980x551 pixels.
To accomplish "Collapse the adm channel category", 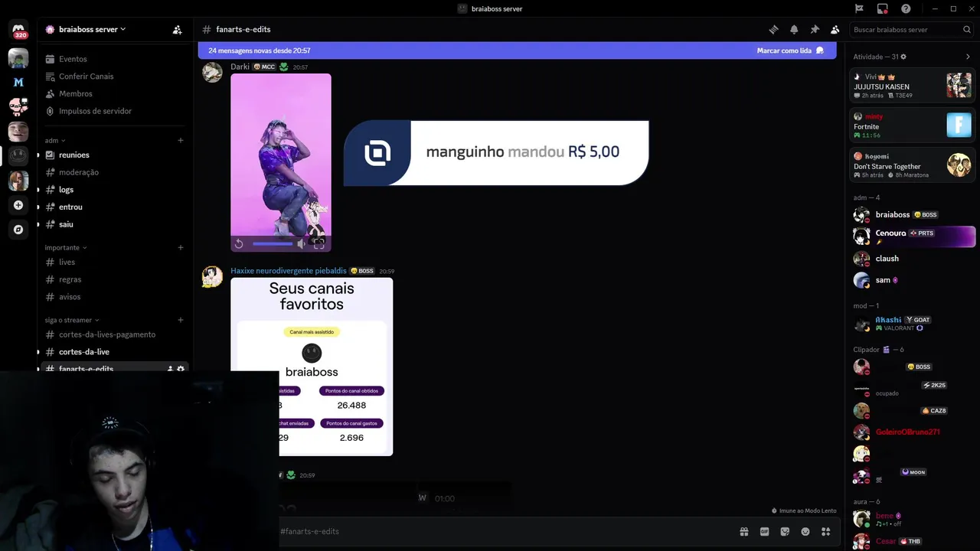I will (x=55, y=140).
